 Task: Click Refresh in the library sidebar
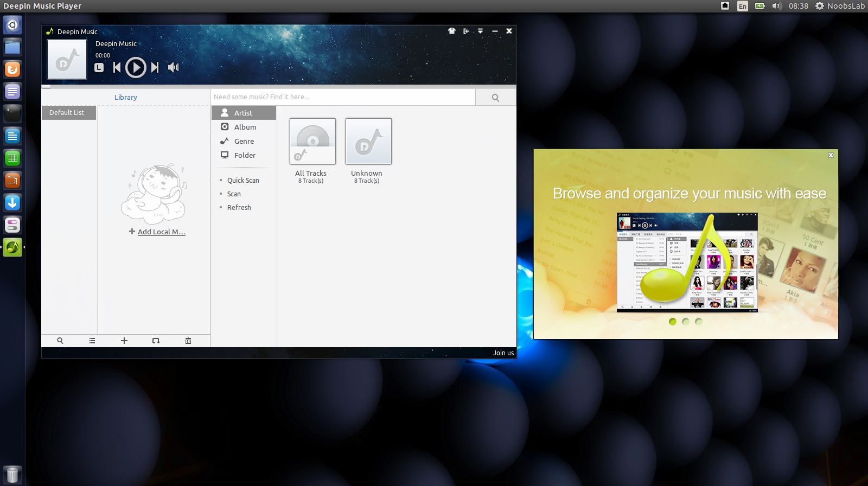click(239, 207)
